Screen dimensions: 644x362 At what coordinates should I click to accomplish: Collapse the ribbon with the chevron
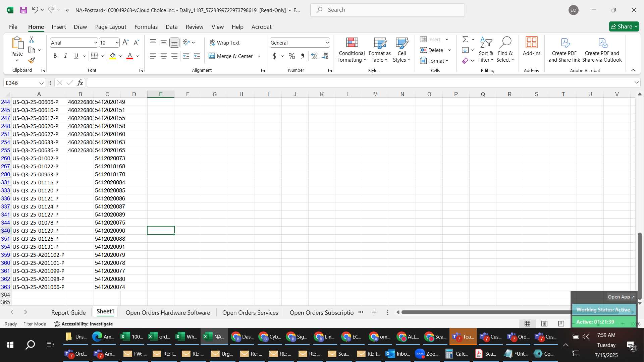click(x=633, y=70)
